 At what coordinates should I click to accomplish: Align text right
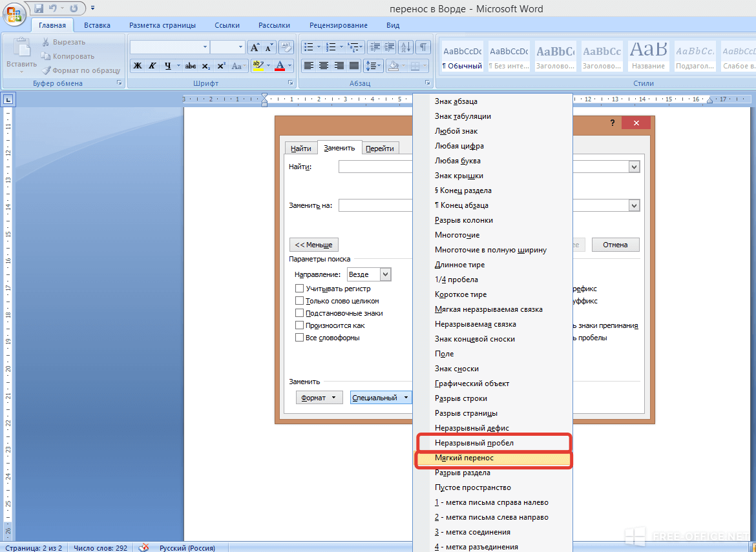pos(339,66)
